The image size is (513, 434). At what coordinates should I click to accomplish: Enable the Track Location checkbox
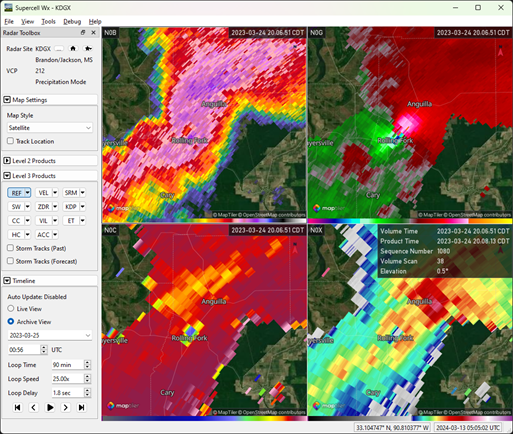[x=10, y=141]
